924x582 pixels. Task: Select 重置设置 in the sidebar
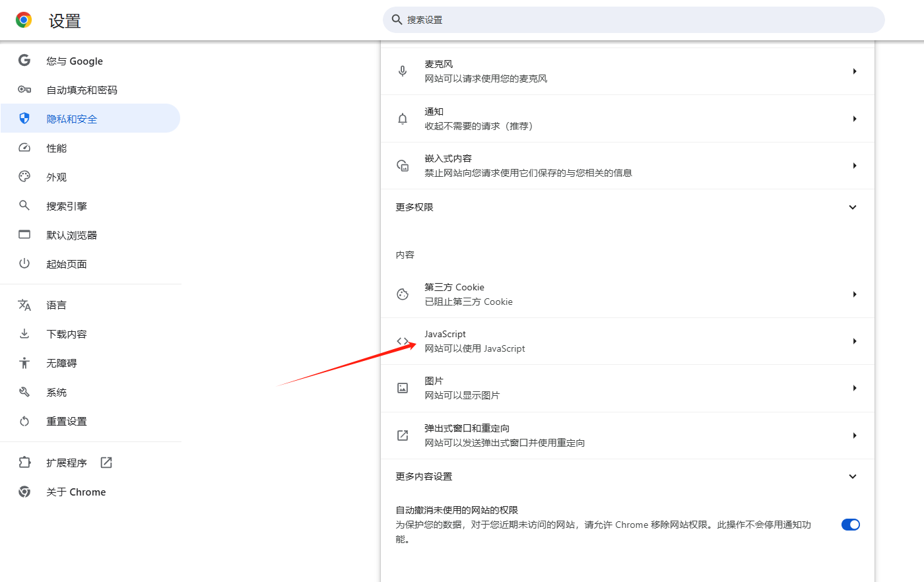pyautogui.click(x=90, y=421)
